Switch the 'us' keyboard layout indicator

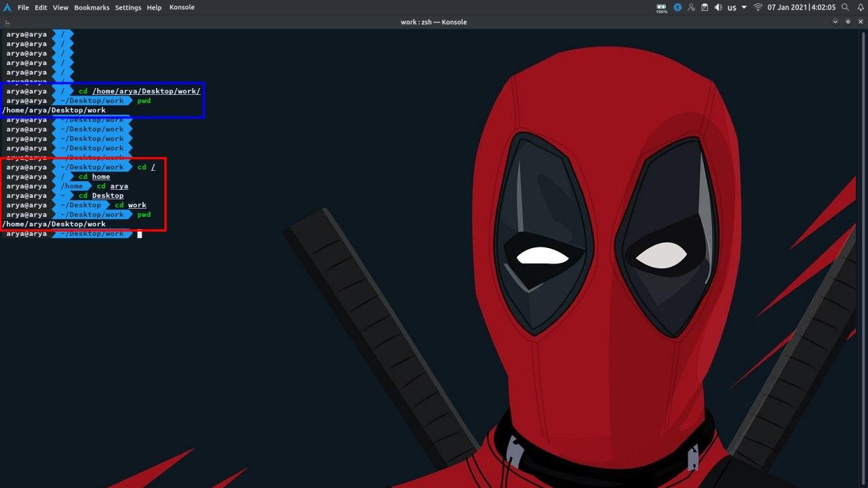pos(732,8)
